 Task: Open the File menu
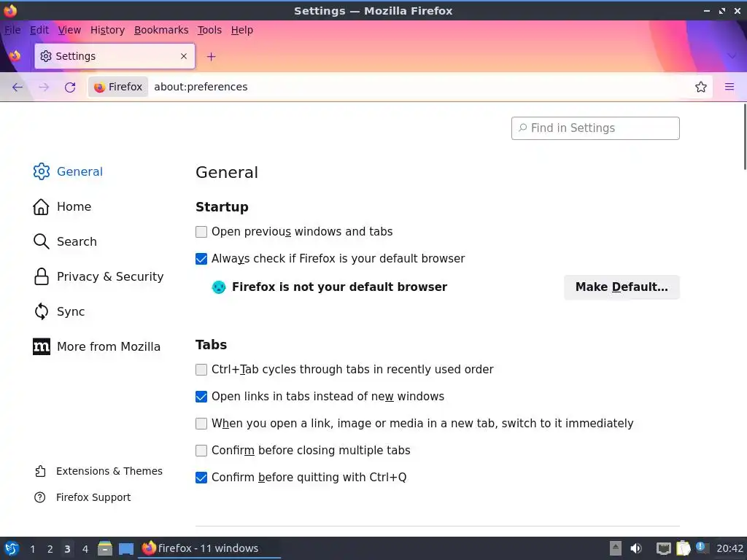pos(12,30)
